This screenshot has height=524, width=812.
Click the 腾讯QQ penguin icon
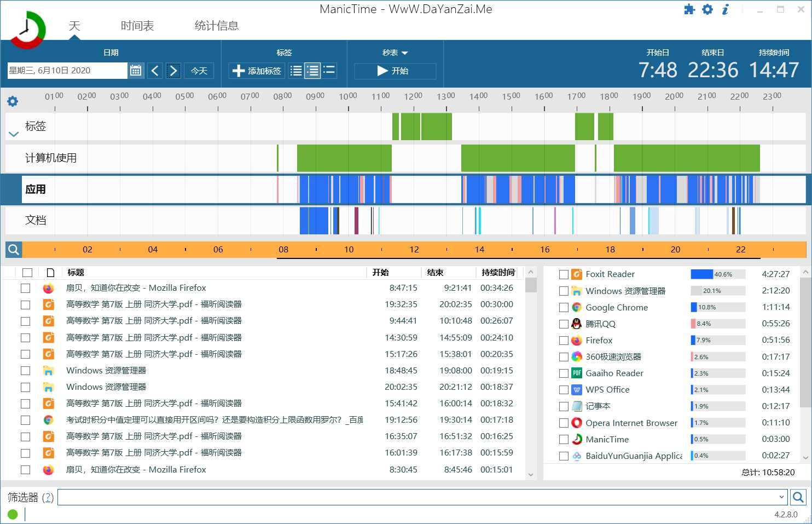click(x=577, y=324)
